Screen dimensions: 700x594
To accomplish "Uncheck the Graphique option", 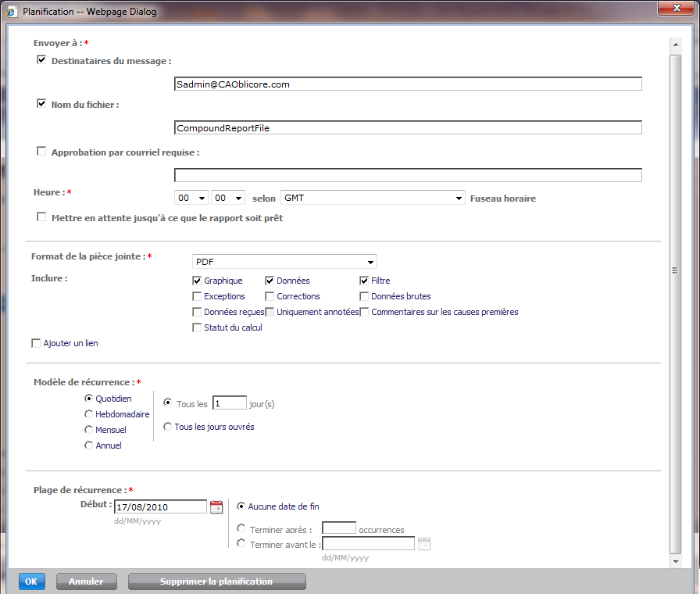I will (x=197, y=281).
